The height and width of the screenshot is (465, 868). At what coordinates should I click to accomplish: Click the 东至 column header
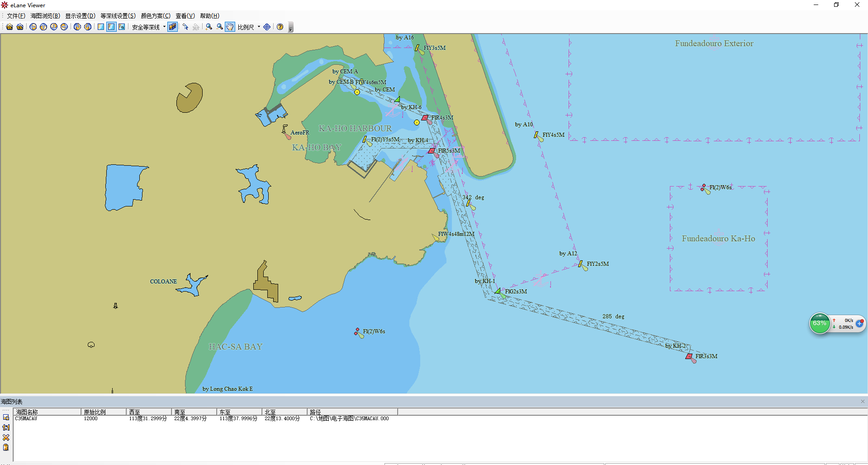tap(239, 412)
